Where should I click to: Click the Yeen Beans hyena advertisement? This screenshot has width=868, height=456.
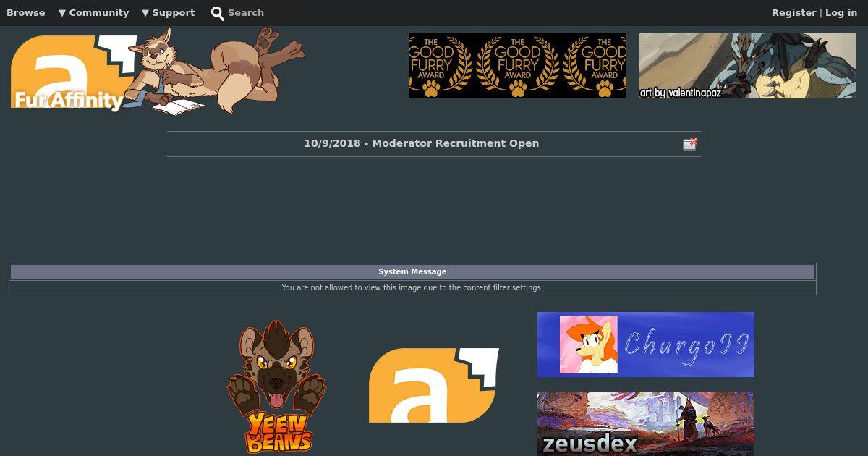click(x=276, y=387)
